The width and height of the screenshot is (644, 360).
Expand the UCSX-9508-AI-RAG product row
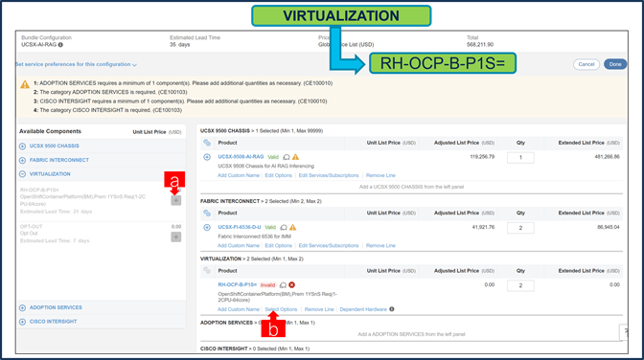tap(207, 157)
